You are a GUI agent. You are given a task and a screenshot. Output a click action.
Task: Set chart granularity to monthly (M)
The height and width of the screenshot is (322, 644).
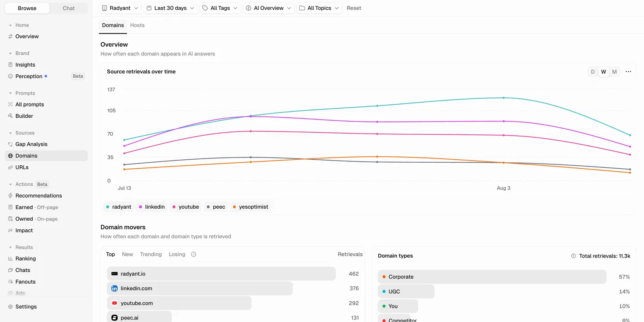(614, 72)
